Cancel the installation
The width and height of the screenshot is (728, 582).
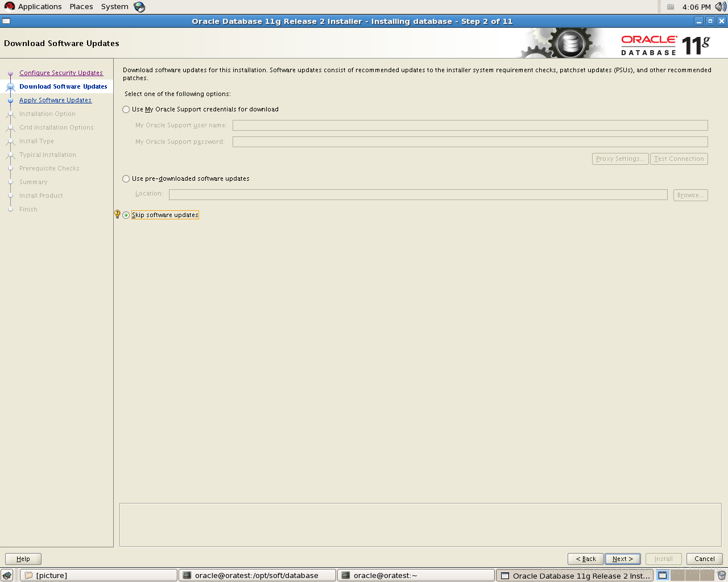(705, 559)
